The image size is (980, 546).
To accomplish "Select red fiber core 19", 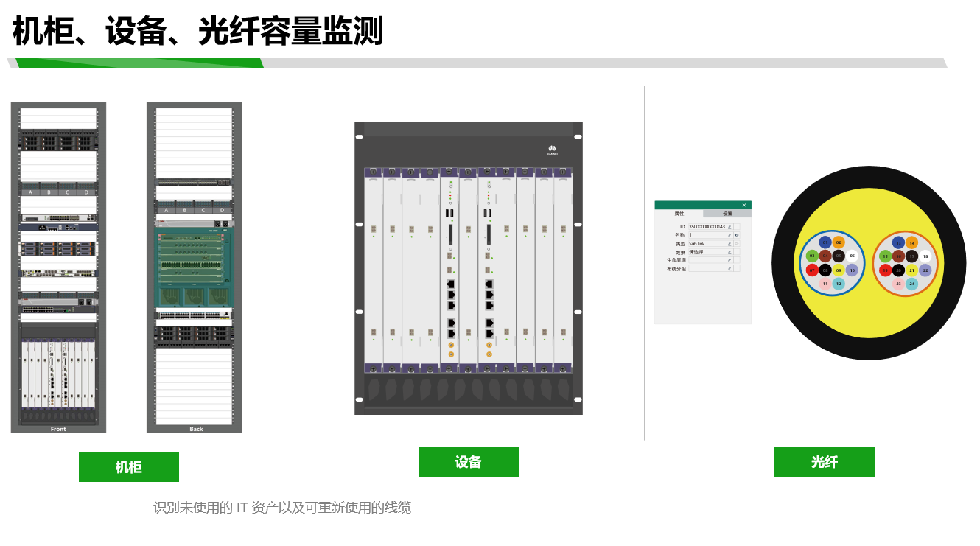I will (x=885, y=270).
